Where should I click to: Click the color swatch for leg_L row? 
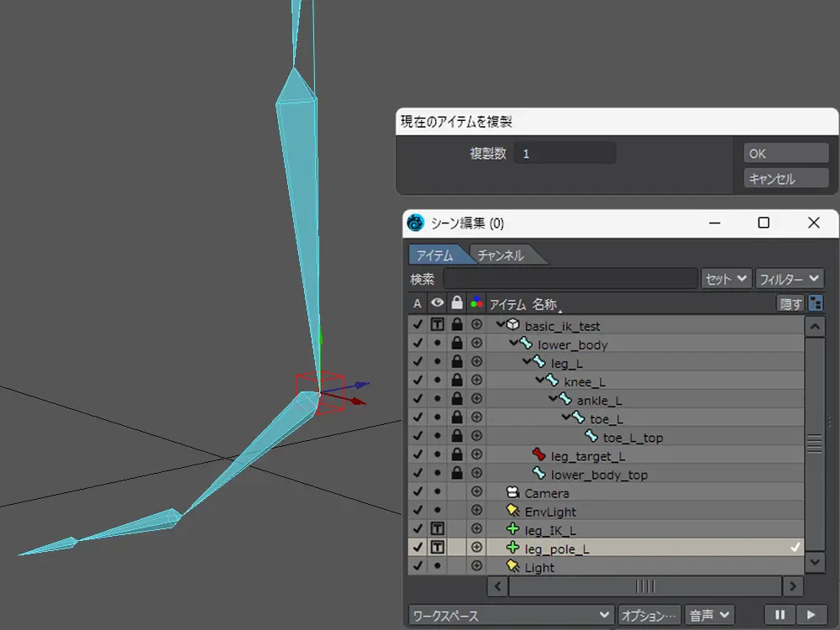click(477, 363)
